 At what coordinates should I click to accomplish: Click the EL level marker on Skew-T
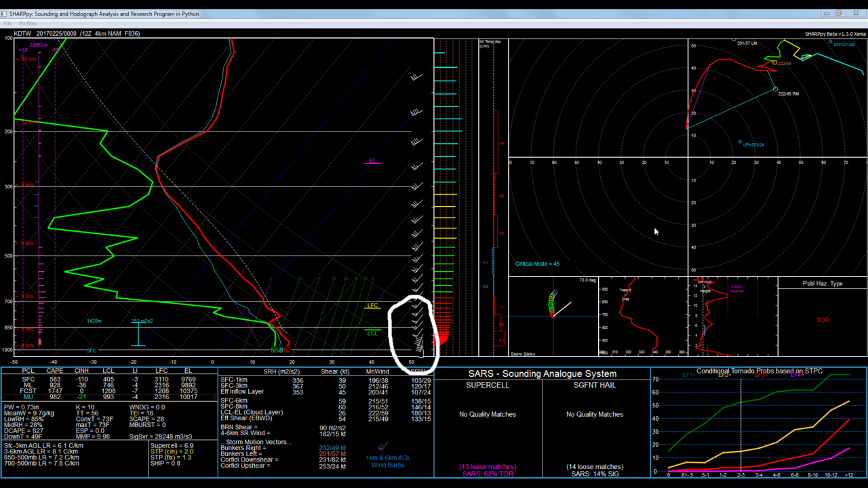point(372,161)
